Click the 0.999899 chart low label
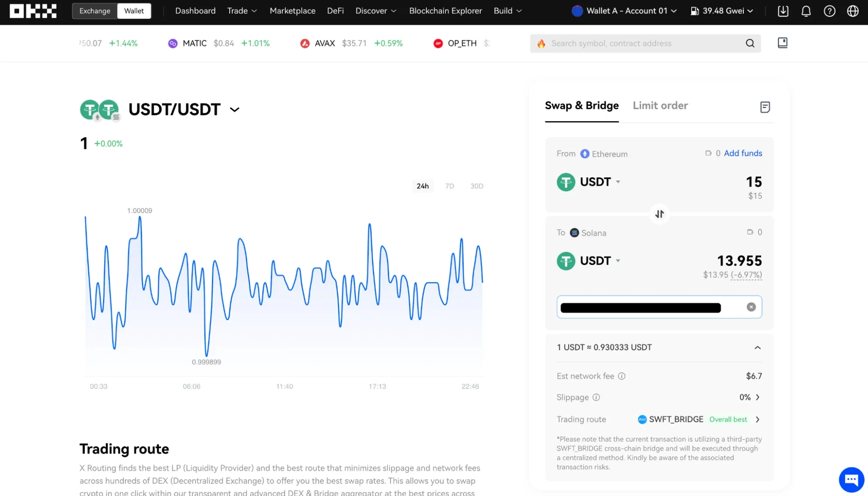868x496 pixels. (206, 362)
